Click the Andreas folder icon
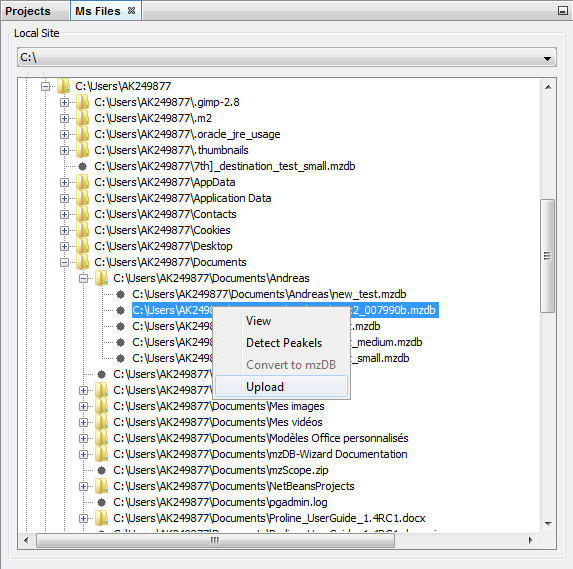The height and width of the screenshot is (569, 573). pos(101,278)
